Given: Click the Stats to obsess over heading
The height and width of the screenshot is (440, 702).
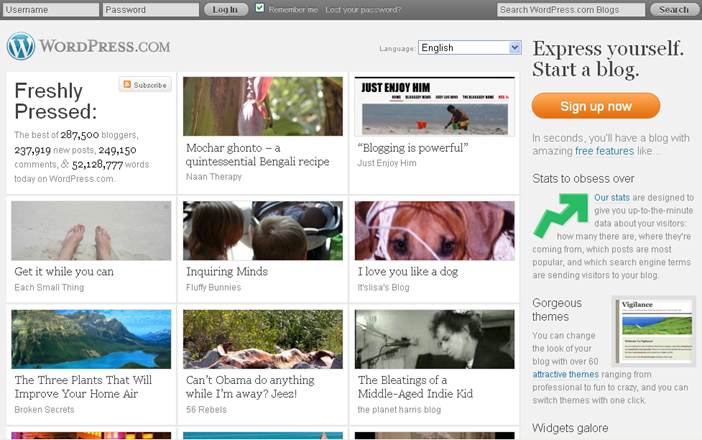Looking at the screenshot, I should pos(583,179).
